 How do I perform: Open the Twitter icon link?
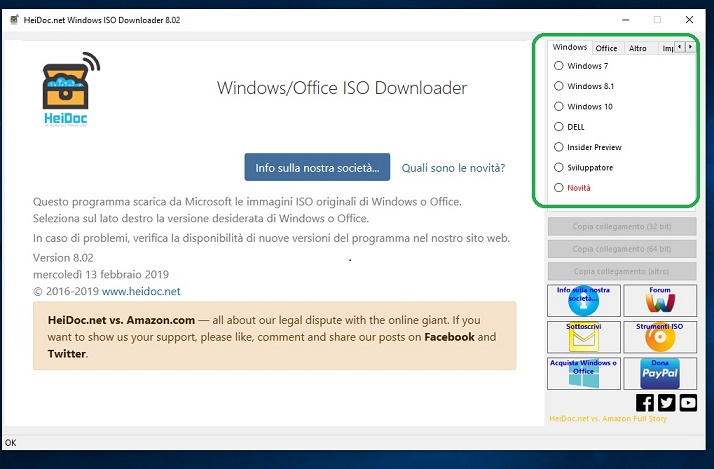(666, 403)
